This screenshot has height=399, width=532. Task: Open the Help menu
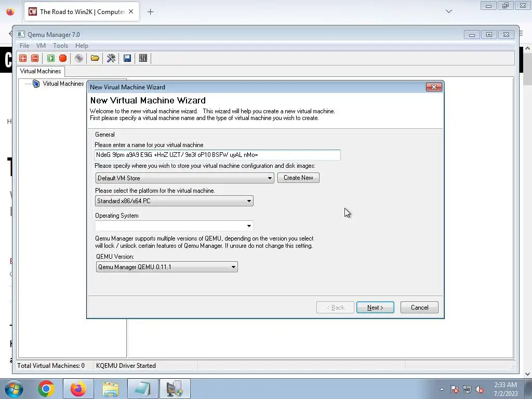pos(82,46)
